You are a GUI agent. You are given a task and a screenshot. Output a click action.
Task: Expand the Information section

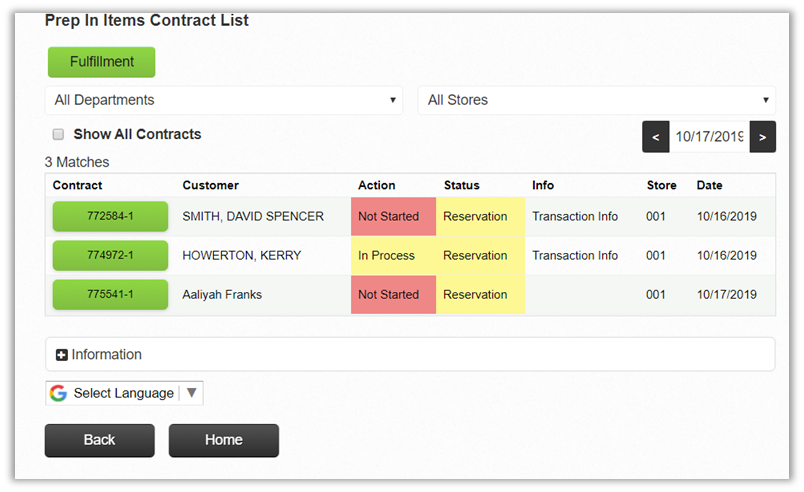point(106,355)
